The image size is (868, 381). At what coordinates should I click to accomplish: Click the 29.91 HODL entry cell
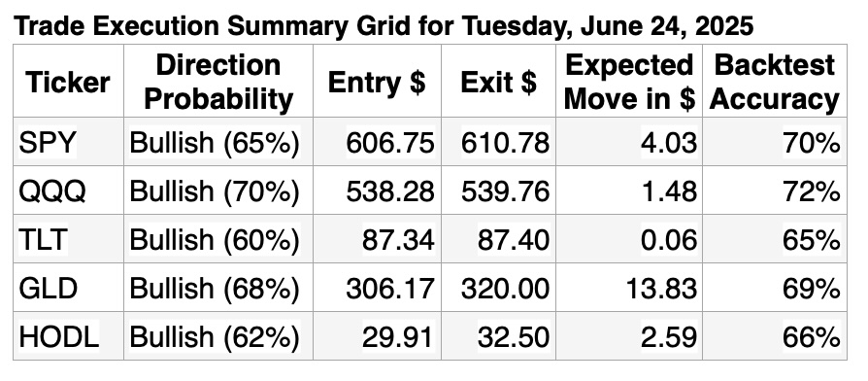(x=377, y=336)
